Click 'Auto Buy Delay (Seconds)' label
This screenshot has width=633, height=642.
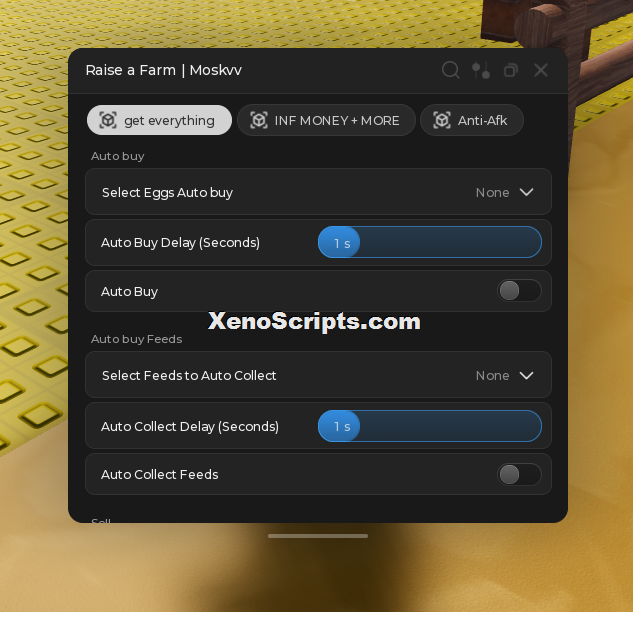(x=180, y=242)
